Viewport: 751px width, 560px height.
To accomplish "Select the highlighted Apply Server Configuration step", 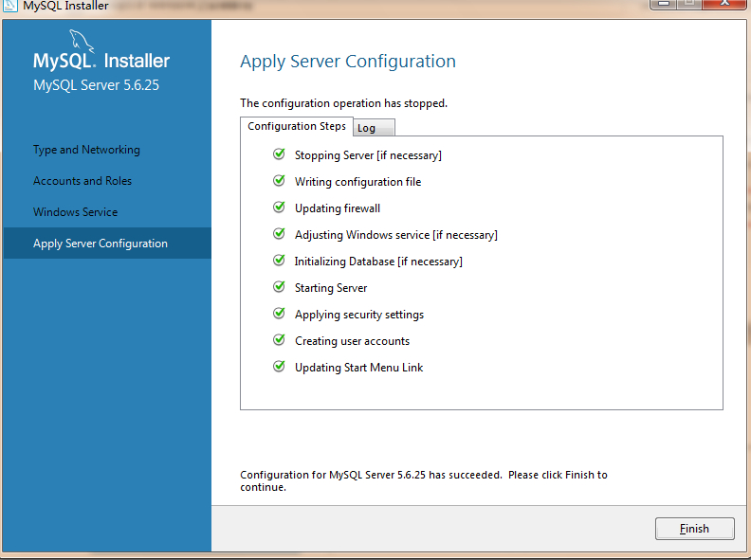I will (x=101, y=244).
